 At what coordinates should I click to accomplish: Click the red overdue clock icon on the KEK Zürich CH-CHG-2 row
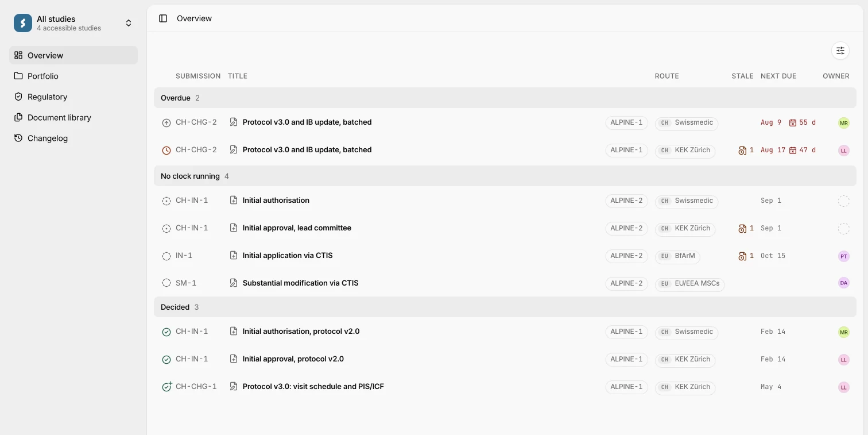[166, 150]
